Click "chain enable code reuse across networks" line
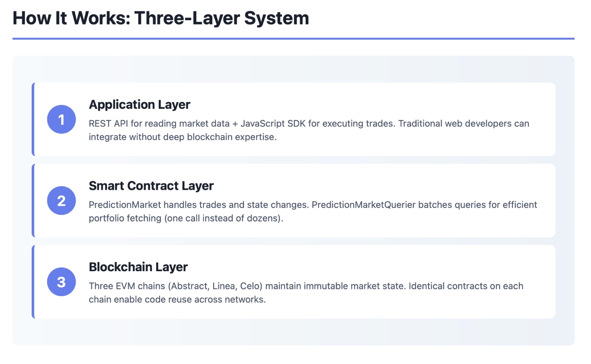This screenshot has width=591, height=364. click(177, 300)
